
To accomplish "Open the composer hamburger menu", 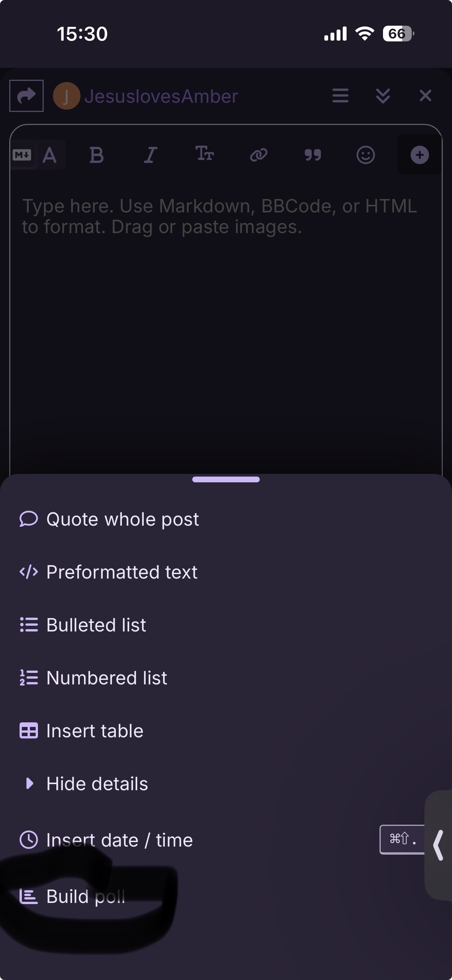I will [340, 96].
